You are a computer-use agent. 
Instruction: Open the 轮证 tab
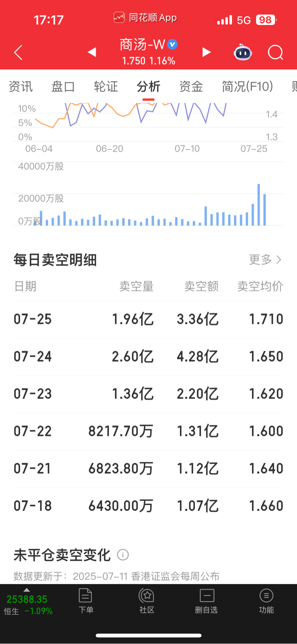point(106,86)
